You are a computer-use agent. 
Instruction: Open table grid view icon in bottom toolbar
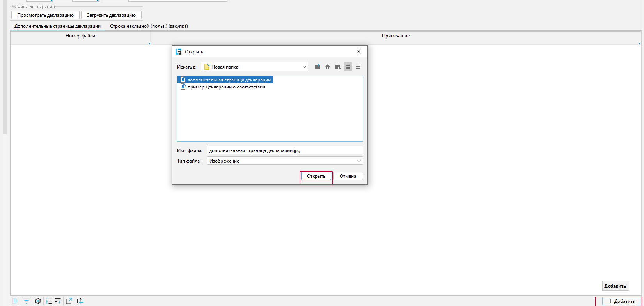click(15, 301)
